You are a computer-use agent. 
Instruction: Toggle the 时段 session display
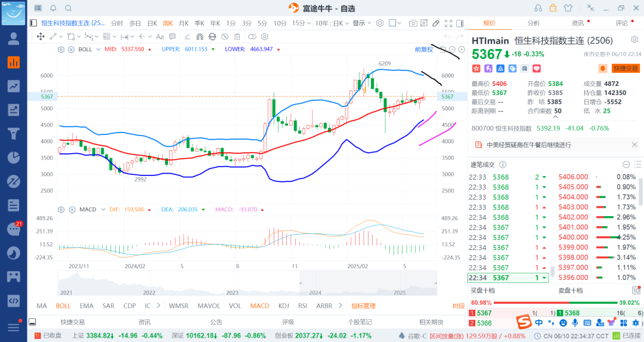pyautogui.click(x=458, y=306)
